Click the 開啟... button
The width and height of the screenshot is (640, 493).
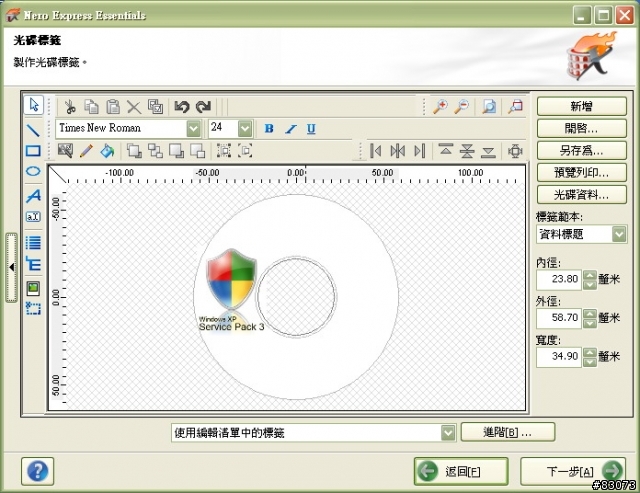click(x=582, y=129)
